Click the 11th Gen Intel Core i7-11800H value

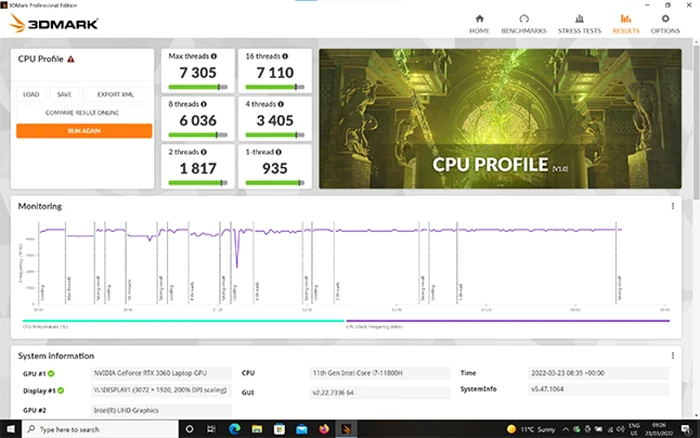pos(379,373)
